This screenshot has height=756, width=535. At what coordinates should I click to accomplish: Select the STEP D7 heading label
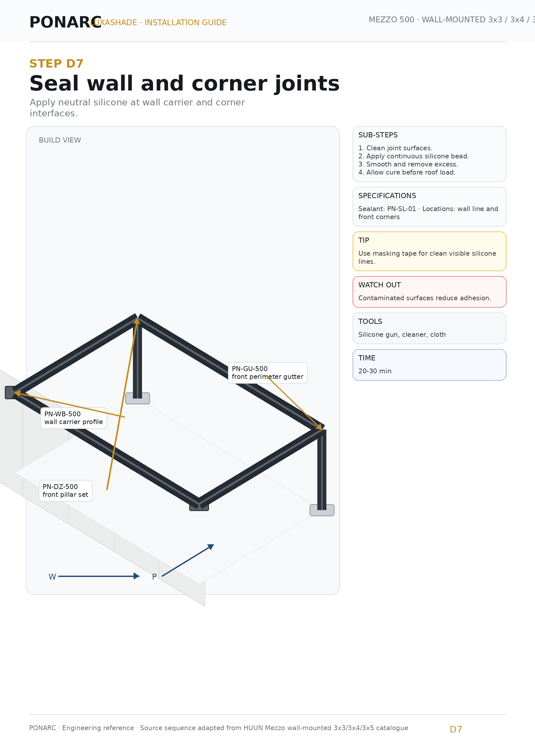56,64
